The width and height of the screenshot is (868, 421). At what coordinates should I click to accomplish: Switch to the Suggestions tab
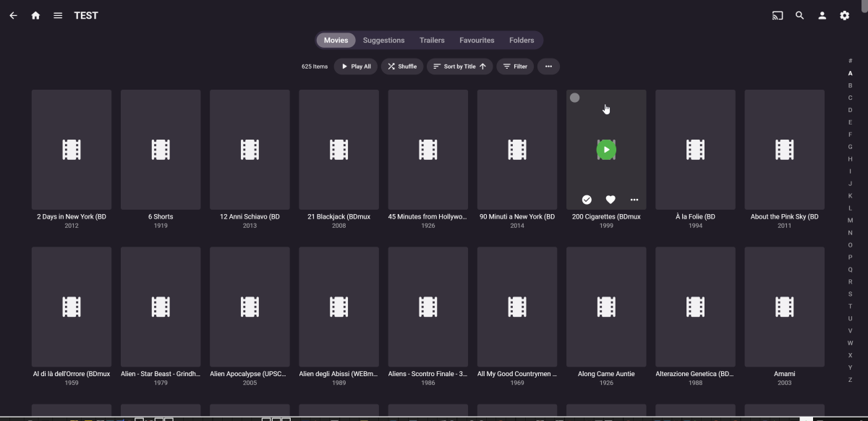[383, 40]
